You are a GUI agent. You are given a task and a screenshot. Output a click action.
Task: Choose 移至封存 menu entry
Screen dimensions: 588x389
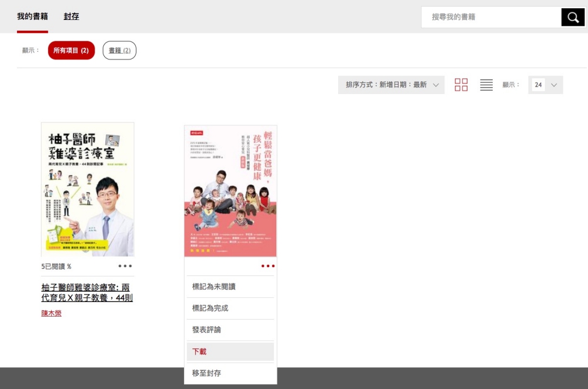coord(230,373)
